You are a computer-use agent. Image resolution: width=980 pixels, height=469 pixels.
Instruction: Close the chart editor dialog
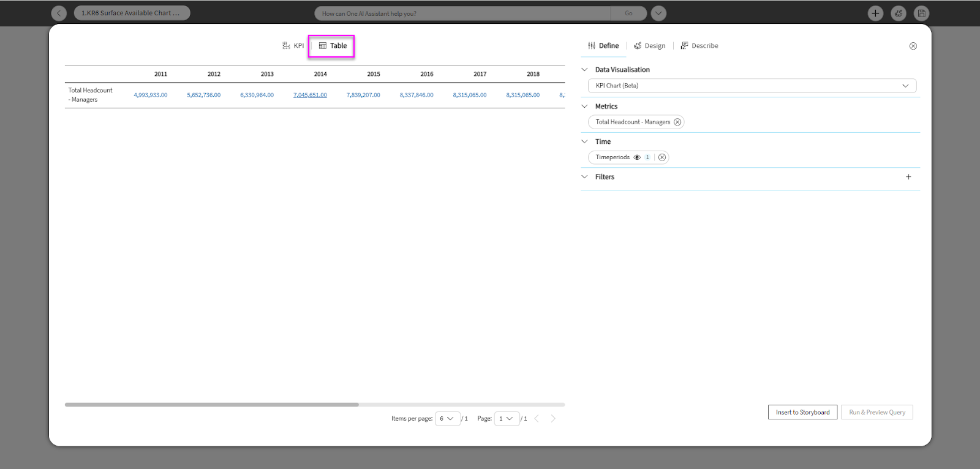pyautogui.click(x=913, y=46)
